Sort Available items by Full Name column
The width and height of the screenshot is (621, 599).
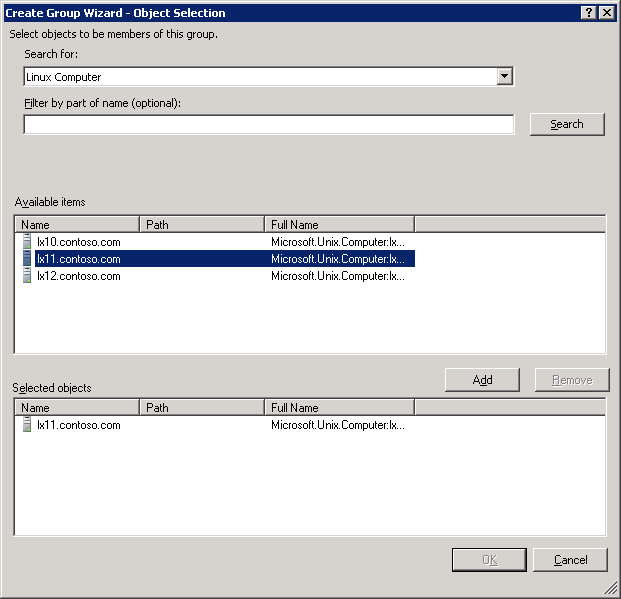point(338,225)
